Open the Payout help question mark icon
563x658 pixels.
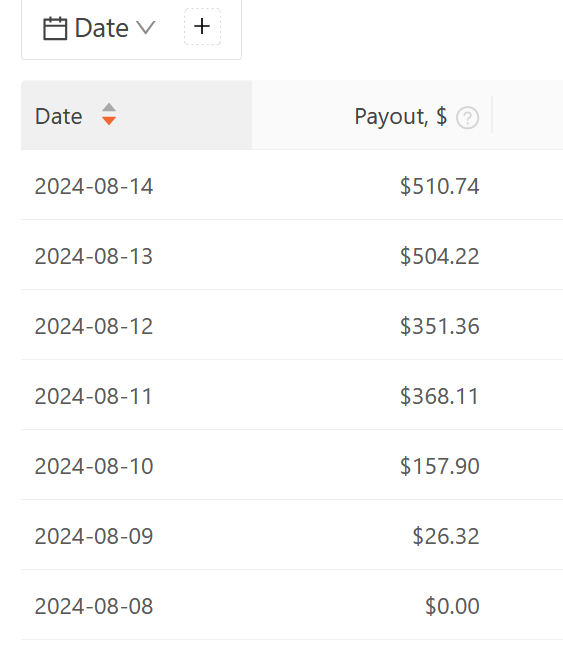point(467,118)
